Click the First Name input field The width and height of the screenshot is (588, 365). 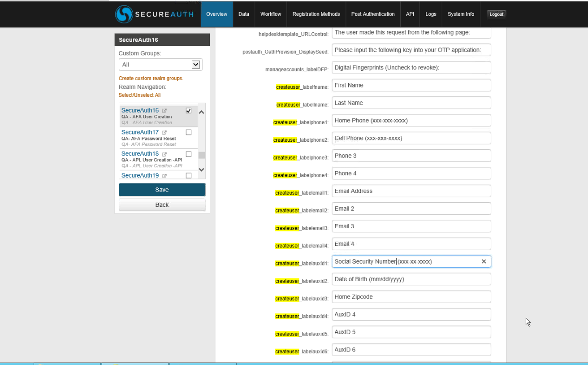411,85
